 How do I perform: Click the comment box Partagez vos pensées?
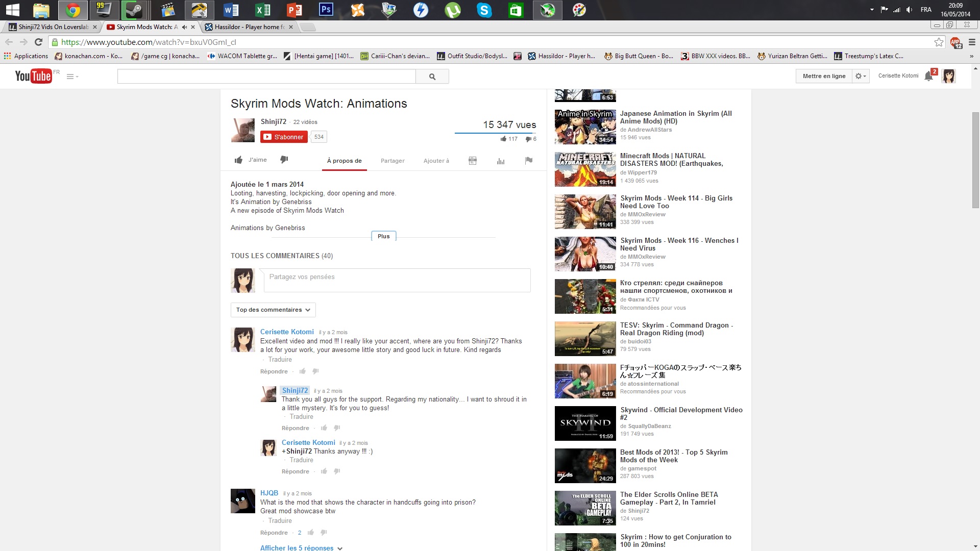click(397, 280)
